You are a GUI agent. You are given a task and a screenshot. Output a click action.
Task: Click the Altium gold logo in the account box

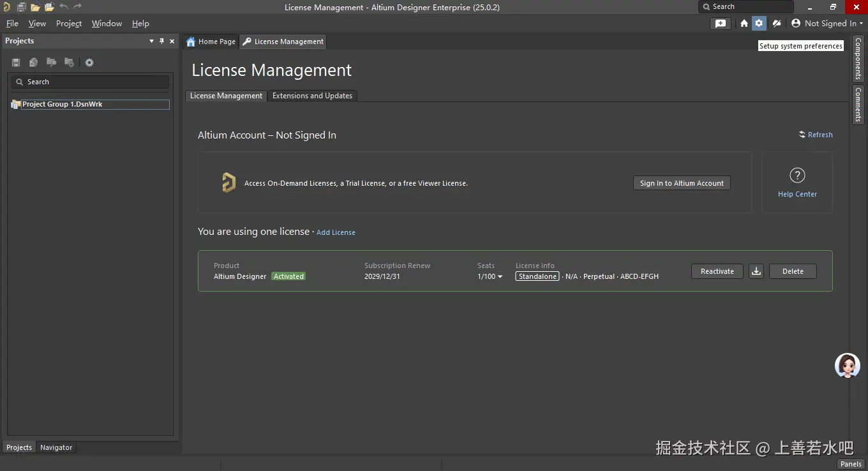click(228, 183)
